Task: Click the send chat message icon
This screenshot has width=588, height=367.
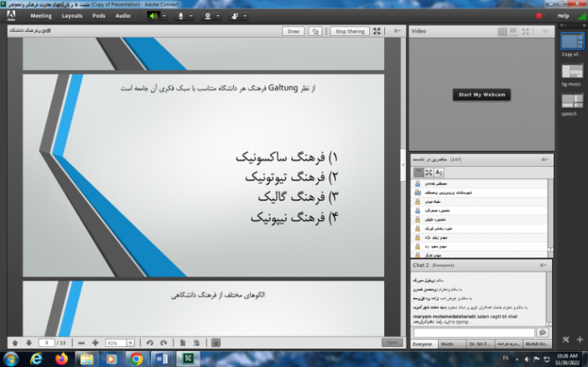Action: point(542,332)
